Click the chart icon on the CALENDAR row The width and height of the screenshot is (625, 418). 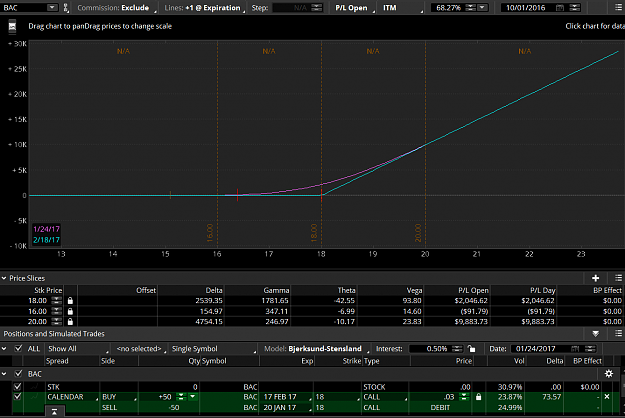pyautogui.click(x=35, y=397)
